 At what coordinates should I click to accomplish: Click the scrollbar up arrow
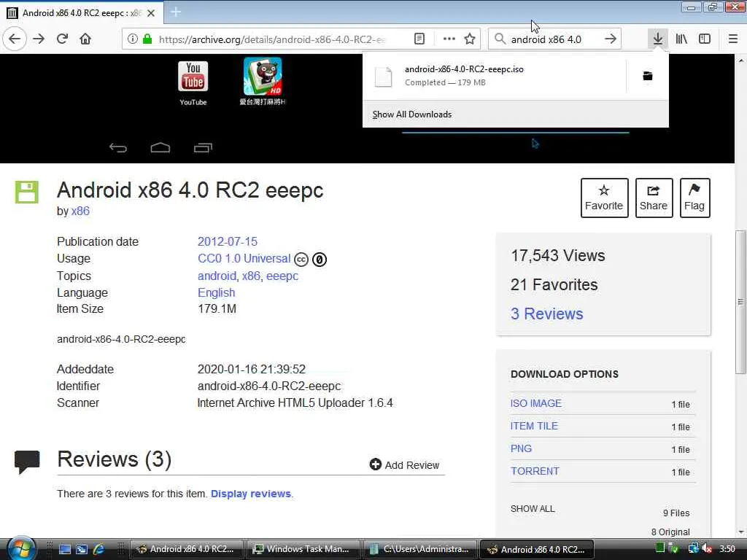[740, 61]
